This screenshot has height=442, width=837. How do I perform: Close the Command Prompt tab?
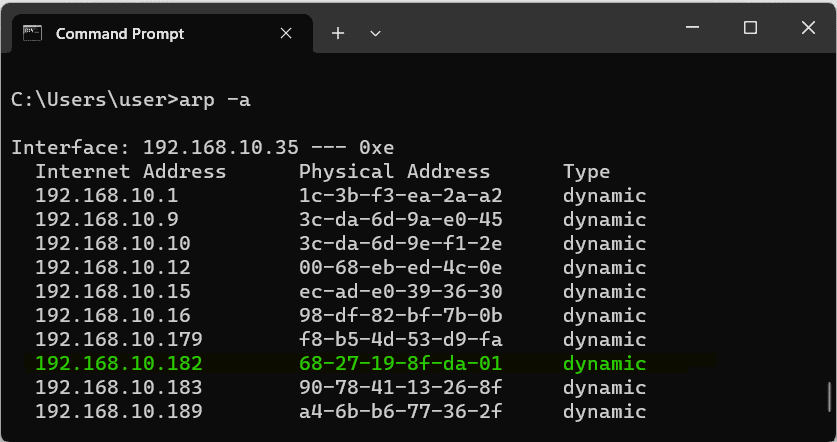pyautogui.click(x=286, y=33)
